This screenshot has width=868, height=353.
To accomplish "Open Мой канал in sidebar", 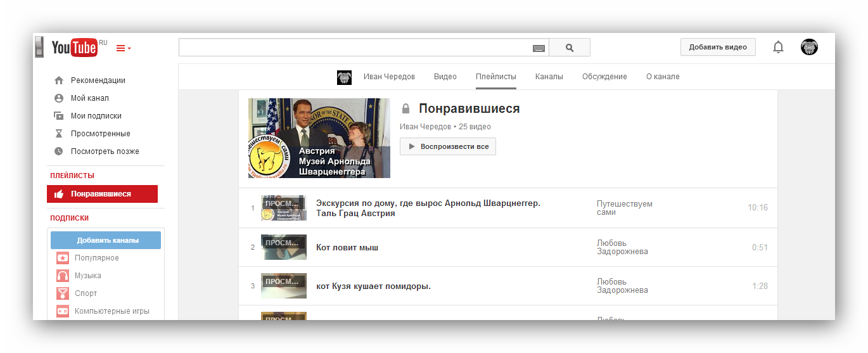I will coord(90,98).
